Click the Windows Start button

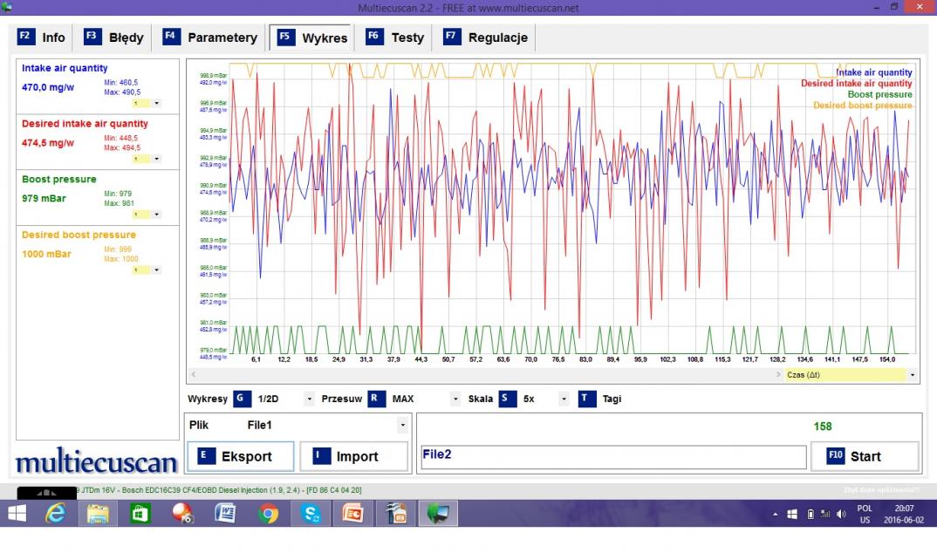click(x=17, y=515)
